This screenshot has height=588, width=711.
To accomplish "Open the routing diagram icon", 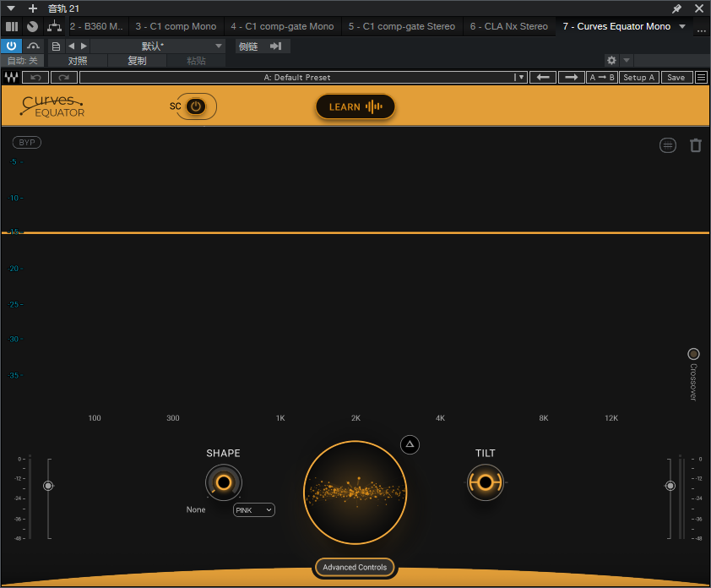I will 54,26.
